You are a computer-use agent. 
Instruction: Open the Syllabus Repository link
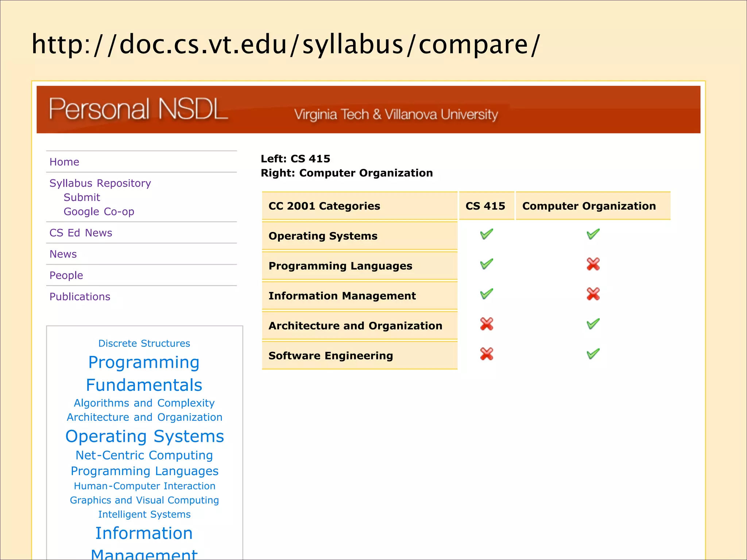(100, 183)
